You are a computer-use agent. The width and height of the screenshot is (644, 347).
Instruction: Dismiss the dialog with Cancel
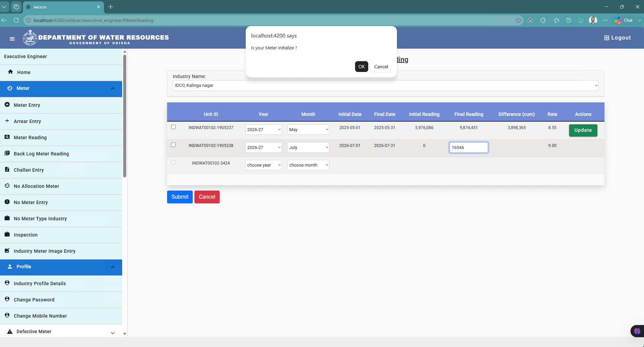tap(381, 67)
